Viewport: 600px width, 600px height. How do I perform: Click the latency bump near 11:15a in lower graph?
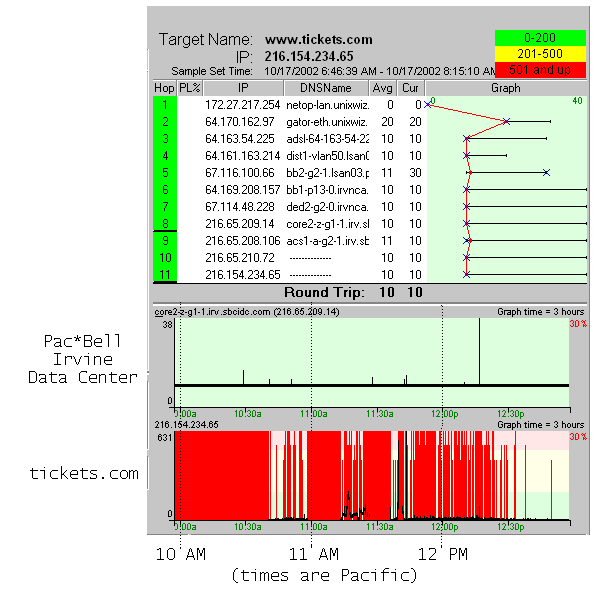click(348, 504)
